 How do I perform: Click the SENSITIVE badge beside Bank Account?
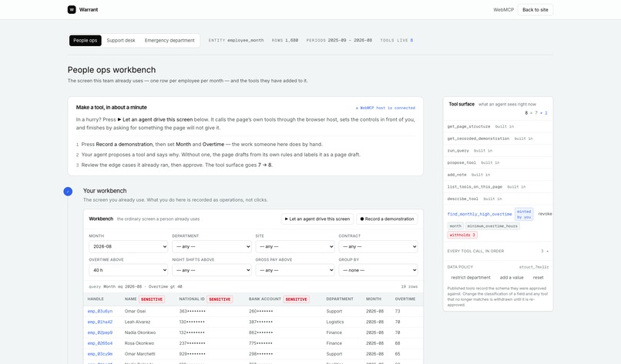[x=296, y=299]
